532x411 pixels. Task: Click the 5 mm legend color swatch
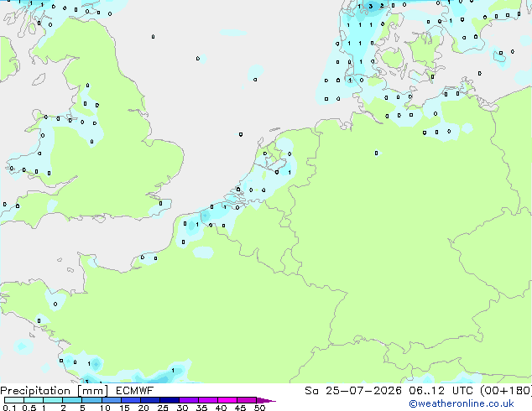pyautogui.click(x=91, y=400)
